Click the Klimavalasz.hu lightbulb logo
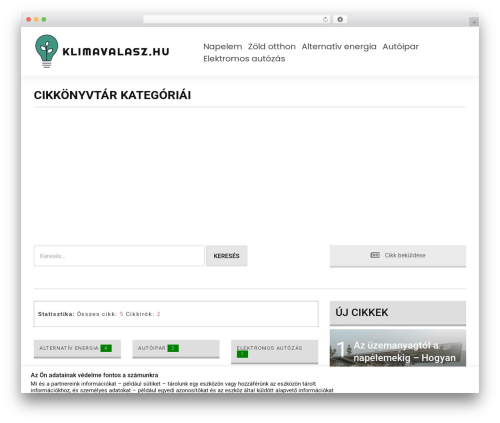The image size is (500, 423). pyautogui.click(x=47, y=51)
